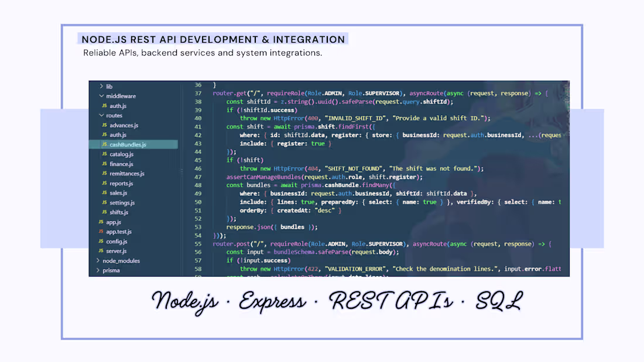
Task: Click line number 48 in the gutter
Action: (198, 185)
